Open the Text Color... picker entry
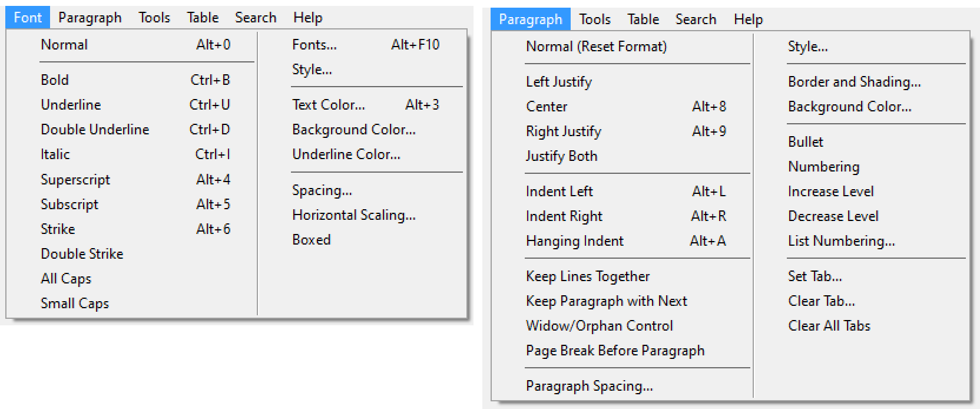This screenshot has width=980, height=409. (329, 105)
